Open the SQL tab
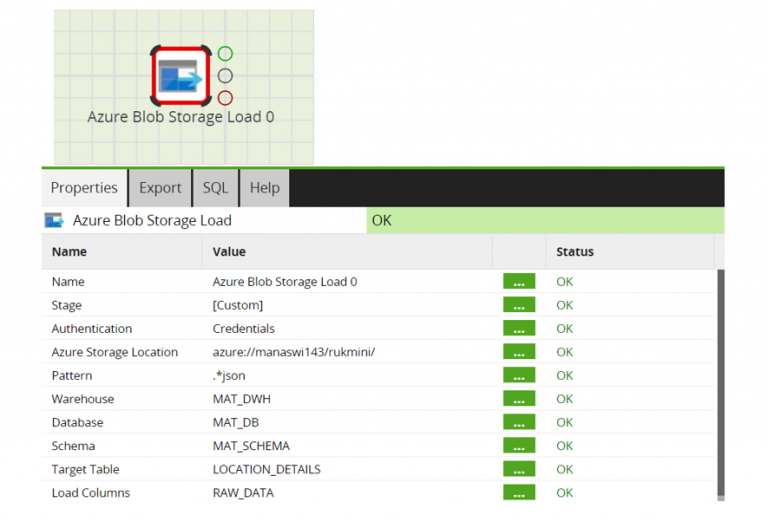 click(x=215, y=188)
